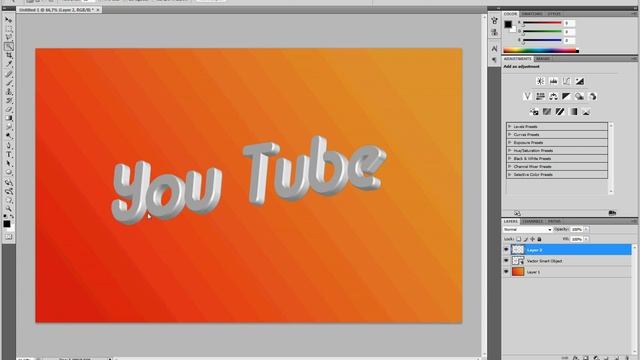640x360 pixels.
Task: Toggle lock position
Action: click(532, 239)
